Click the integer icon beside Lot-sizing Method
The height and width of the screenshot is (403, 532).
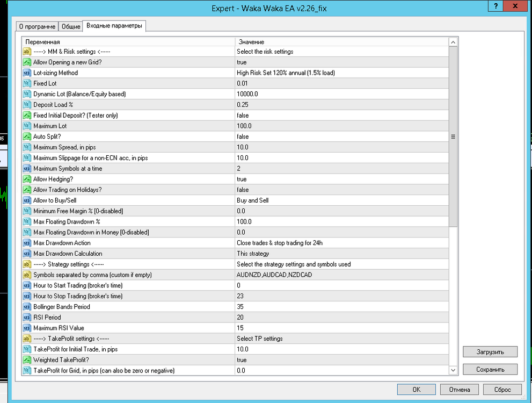[27, 73]
